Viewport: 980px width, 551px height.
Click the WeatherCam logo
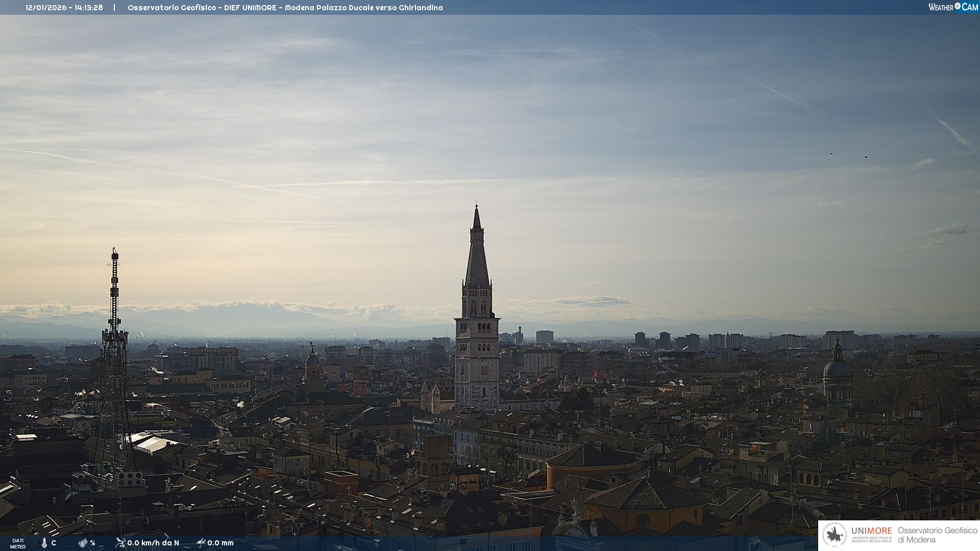pyautogui.click(x=952, y=7)
